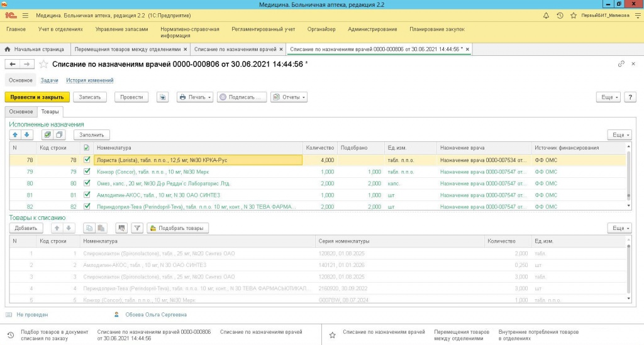This screenshot has width=644, height=345.
Task: Click the Записать button
Action: [x=89, y=97]
